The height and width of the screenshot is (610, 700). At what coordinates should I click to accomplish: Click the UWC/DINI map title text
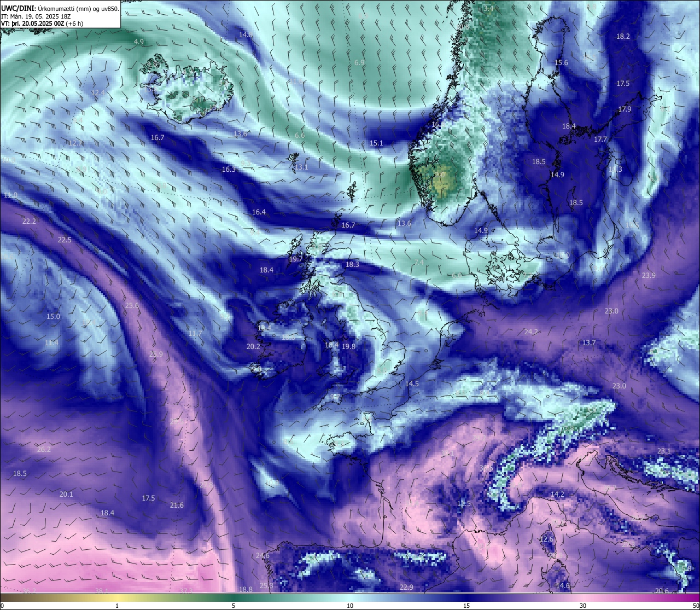coord(60,8)
